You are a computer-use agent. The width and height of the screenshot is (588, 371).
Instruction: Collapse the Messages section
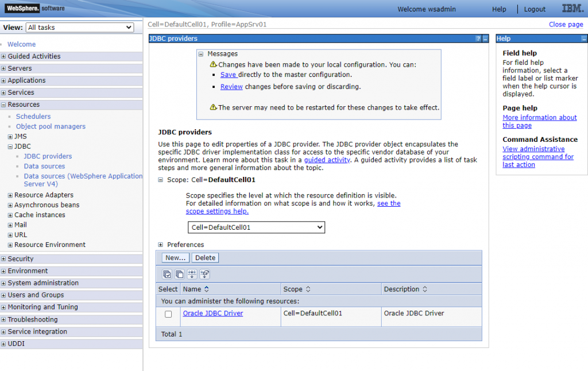(201, 54)
